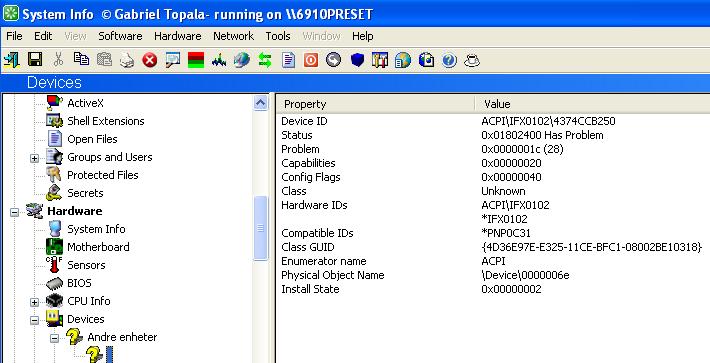Click the globe with document icon
The image size is (710, 363).
(x=403, y=60)
